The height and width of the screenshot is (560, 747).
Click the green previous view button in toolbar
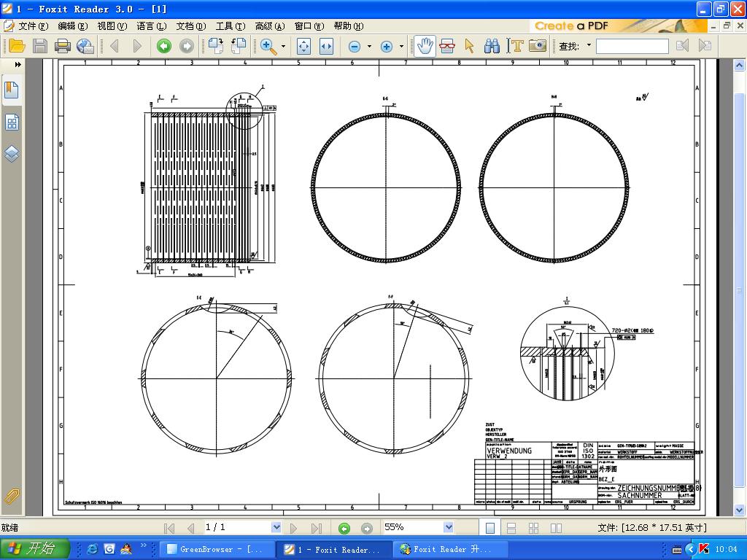(x=164, y=46)
